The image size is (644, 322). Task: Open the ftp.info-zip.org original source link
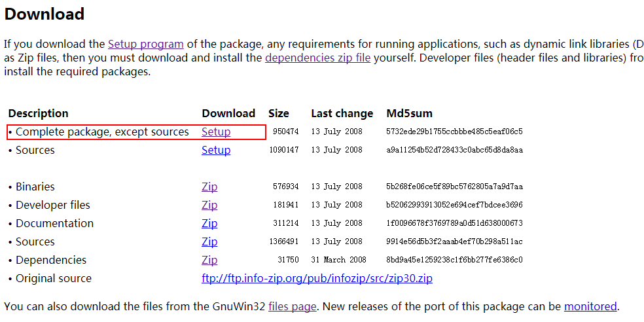tap(317, 279)
